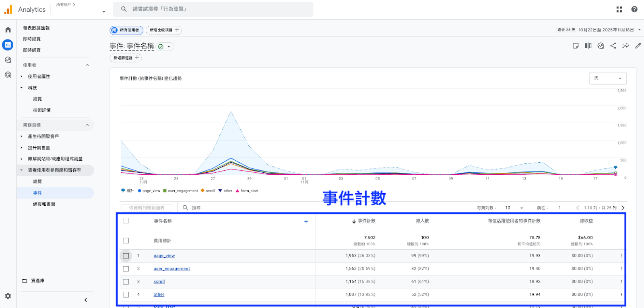Toggle the scroll orange diamond legend entry
The width and height of the screenshot is (644, 308).
pyautogui.click(x=208, y=191)
